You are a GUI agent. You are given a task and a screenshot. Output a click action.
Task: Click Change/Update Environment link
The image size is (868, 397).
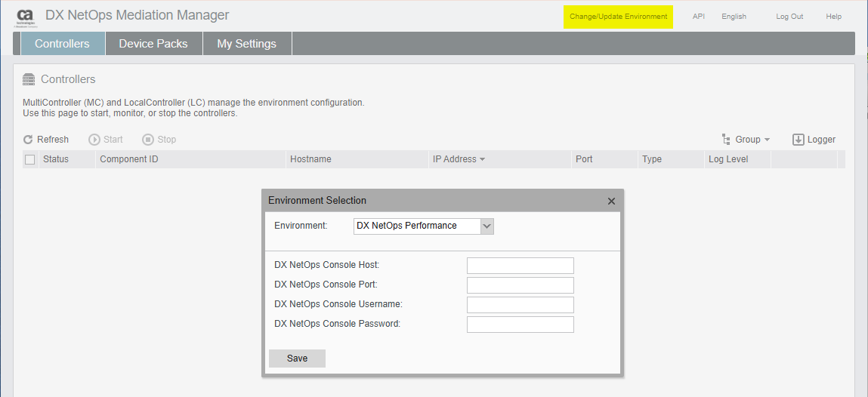pyautogui.click(x=618, y=17)
